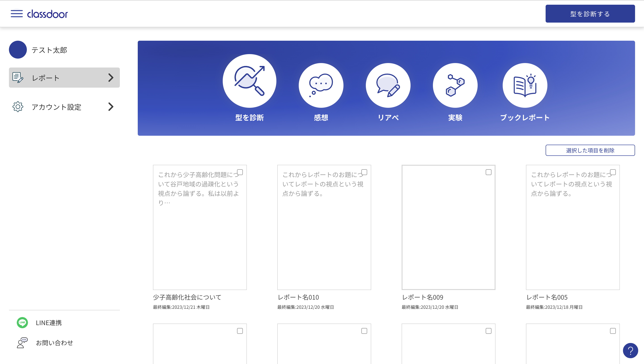Open the 感想 thought bubble icon
Image resolution: width=644 pixels, height=364 pixels.
321,85
